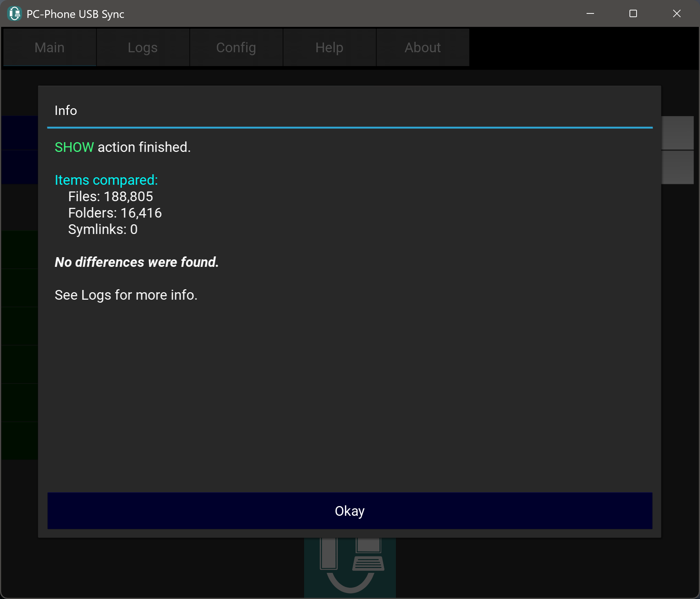700x599 pixels.
Task: Click the Symlinks: 0 line
Action: (103, 230)
